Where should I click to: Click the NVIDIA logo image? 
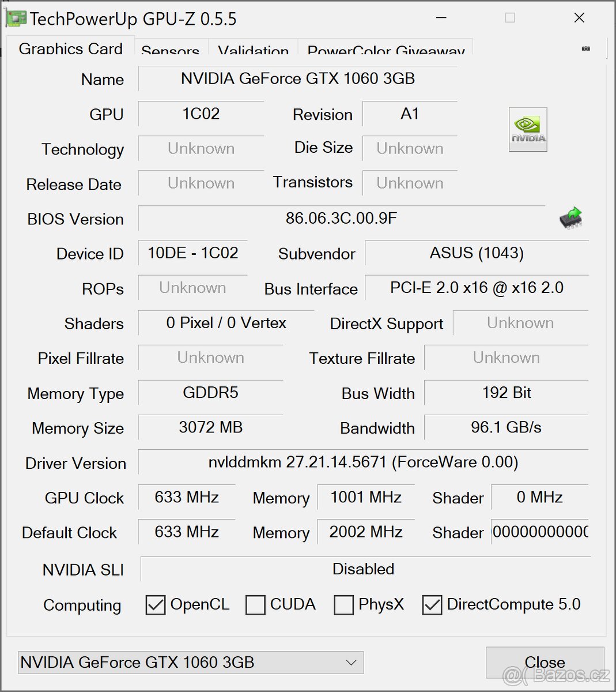(528, 129)
